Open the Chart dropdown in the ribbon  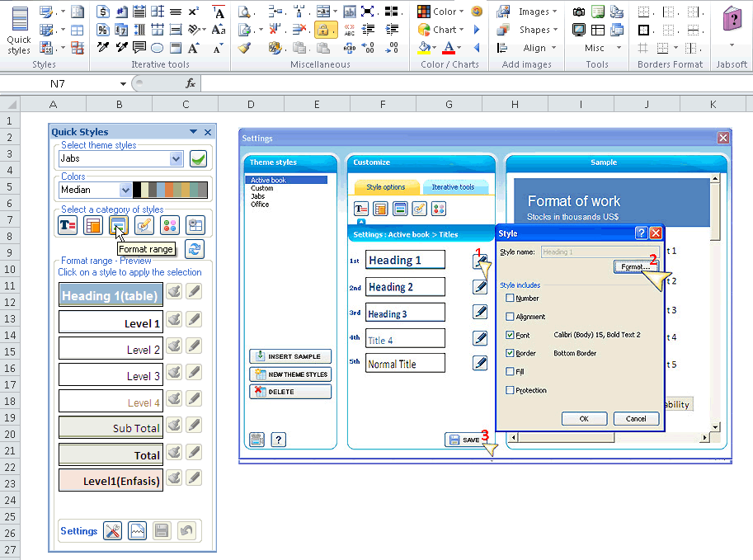(462, 30)
